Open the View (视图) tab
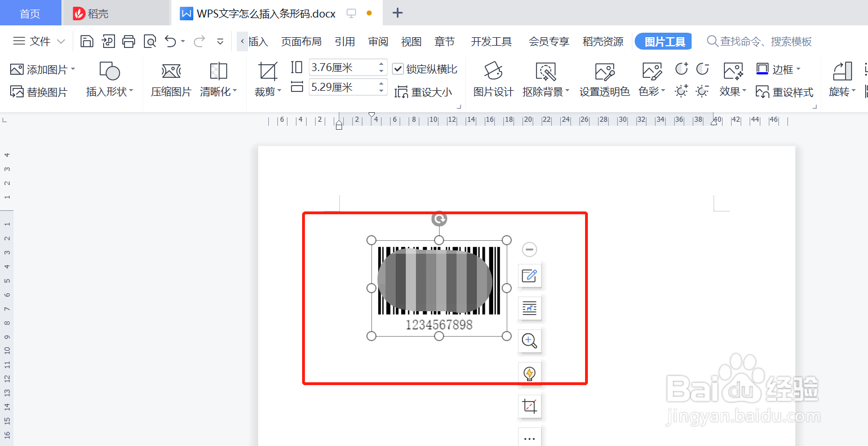Image resolution: width=868 pixels, height=446 pixels. (411, 41)
